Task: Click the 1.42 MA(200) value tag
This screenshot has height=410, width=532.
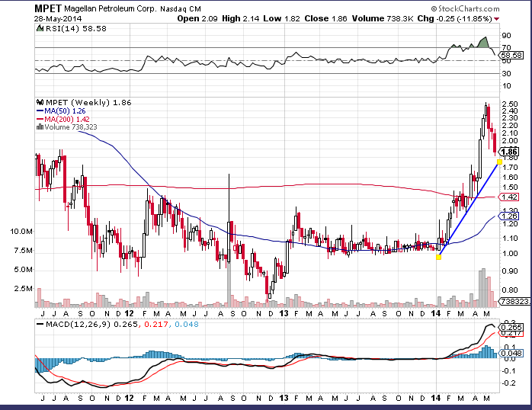Action: (x=509, y=197)
